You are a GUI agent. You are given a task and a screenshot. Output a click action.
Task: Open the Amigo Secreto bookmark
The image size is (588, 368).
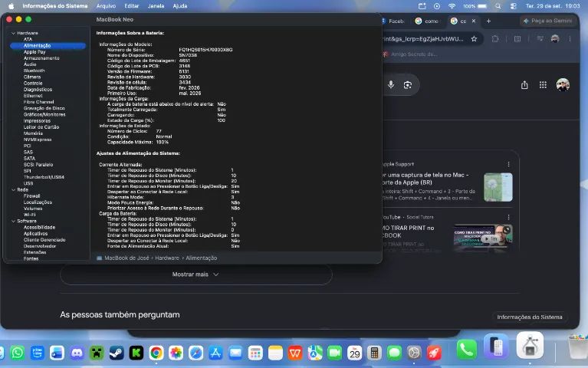pos(410,54)
